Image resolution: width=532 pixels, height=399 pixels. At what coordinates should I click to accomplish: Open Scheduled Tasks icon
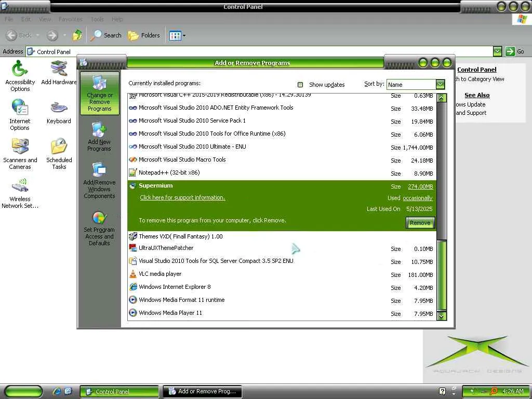tap(59, 154)
